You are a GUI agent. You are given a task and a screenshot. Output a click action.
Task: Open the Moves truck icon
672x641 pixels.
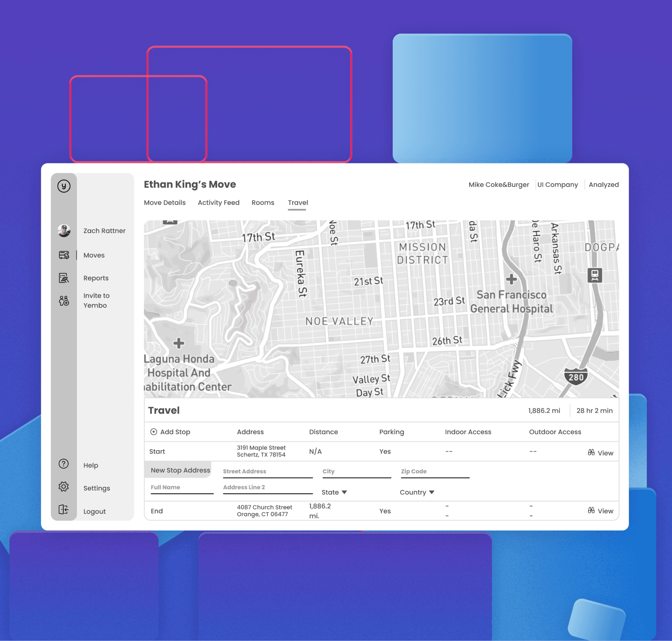click(x=64, y=255)
